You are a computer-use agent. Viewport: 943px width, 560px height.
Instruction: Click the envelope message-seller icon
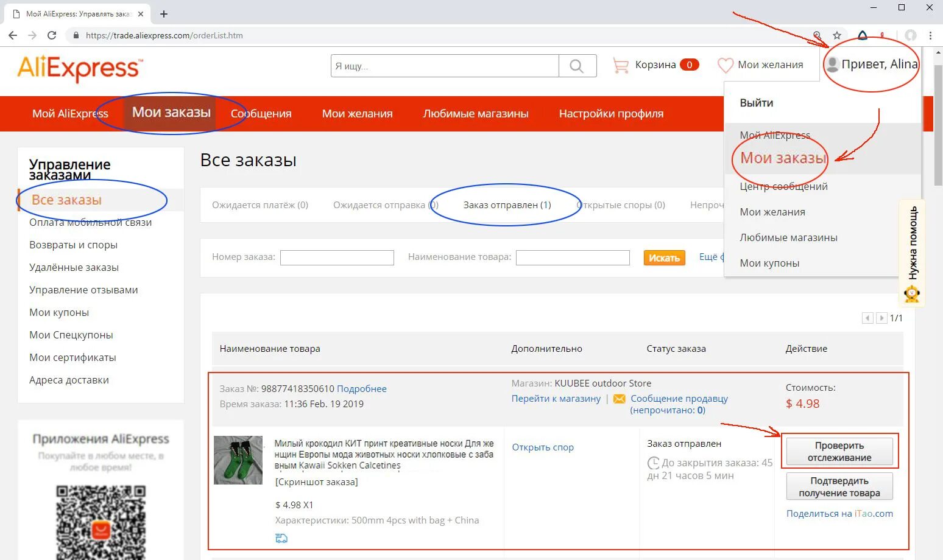click(x=619, y=399)
